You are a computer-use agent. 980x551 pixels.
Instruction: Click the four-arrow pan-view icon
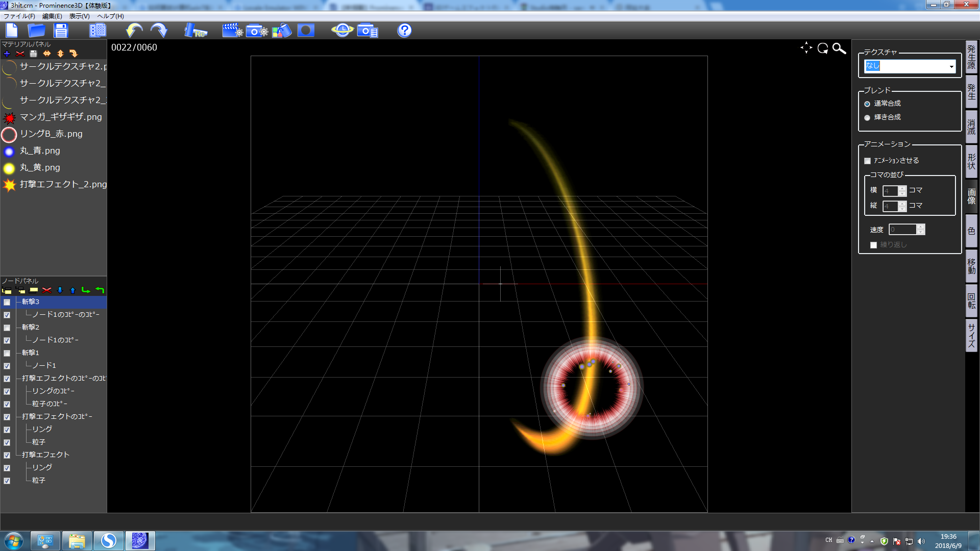coord(806,48)
